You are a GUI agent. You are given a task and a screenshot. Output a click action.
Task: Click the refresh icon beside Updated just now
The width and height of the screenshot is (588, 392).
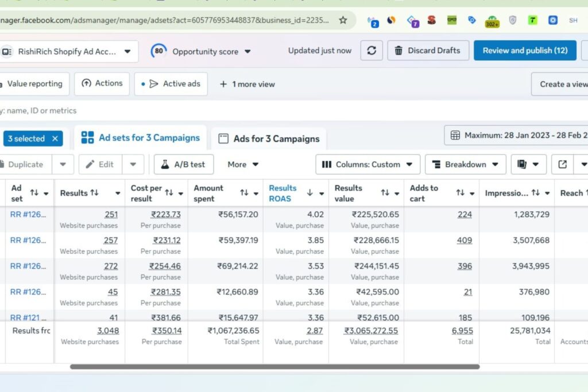tap(371, 51)
